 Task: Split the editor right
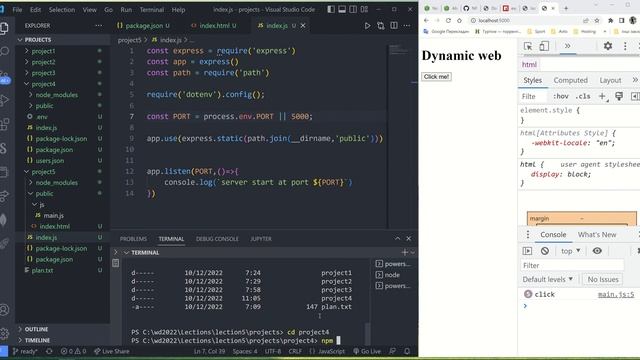394,26
